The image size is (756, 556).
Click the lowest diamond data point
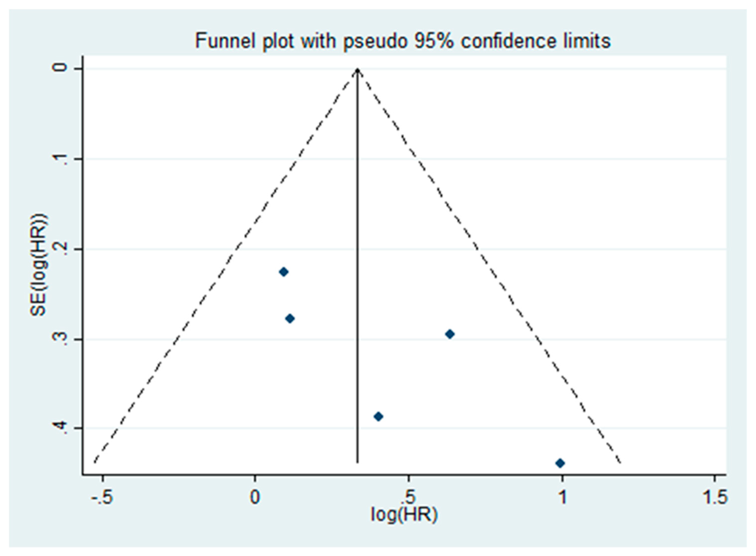point(560,463)
